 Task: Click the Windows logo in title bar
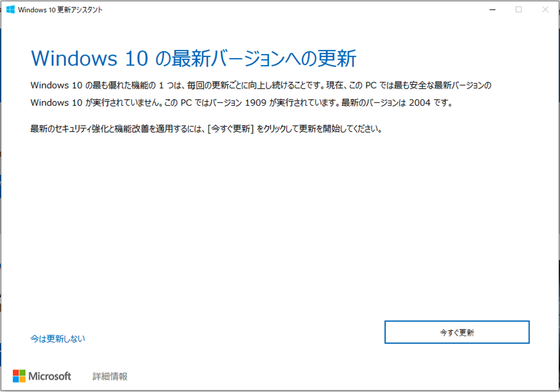(10, 10)
